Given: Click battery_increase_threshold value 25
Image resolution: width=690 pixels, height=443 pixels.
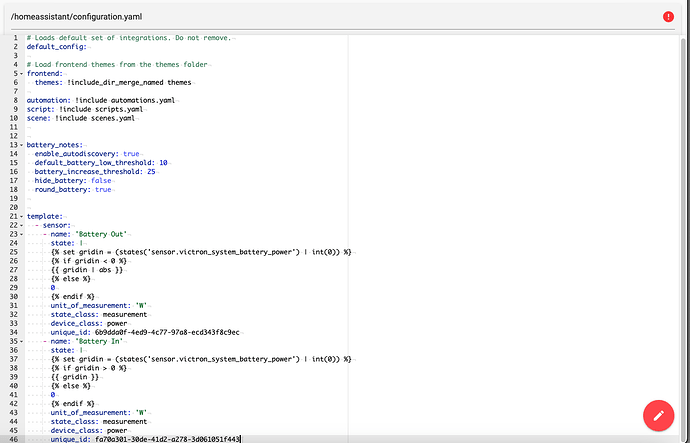Looking at the screenshot, I should click(151, 171).
